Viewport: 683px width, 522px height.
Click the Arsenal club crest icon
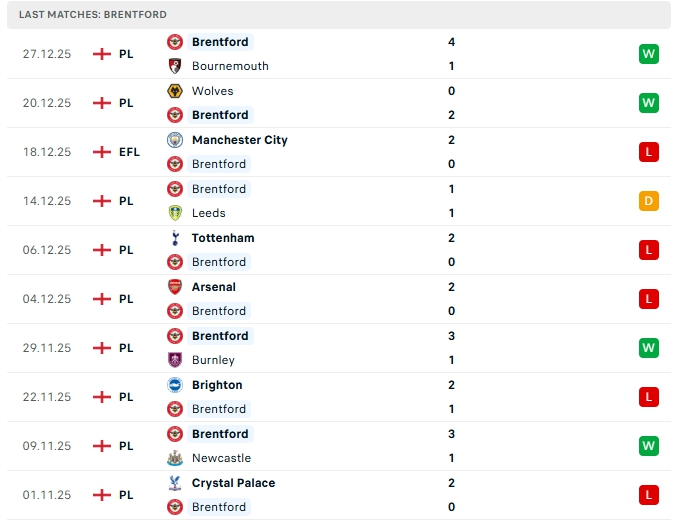coord(175,287)
